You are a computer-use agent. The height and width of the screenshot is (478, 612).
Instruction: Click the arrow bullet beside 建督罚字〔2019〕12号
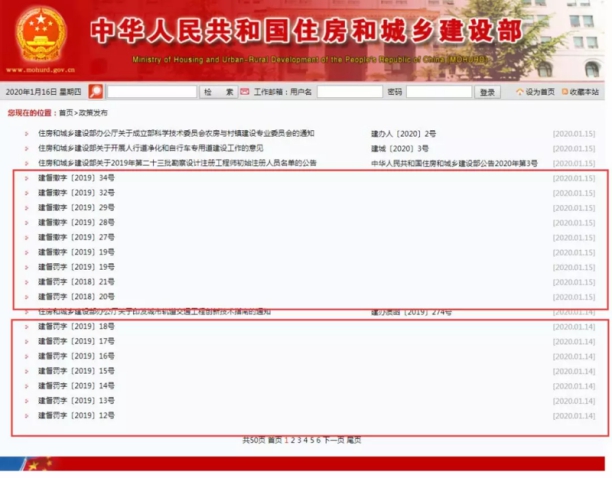coord(27,416)
